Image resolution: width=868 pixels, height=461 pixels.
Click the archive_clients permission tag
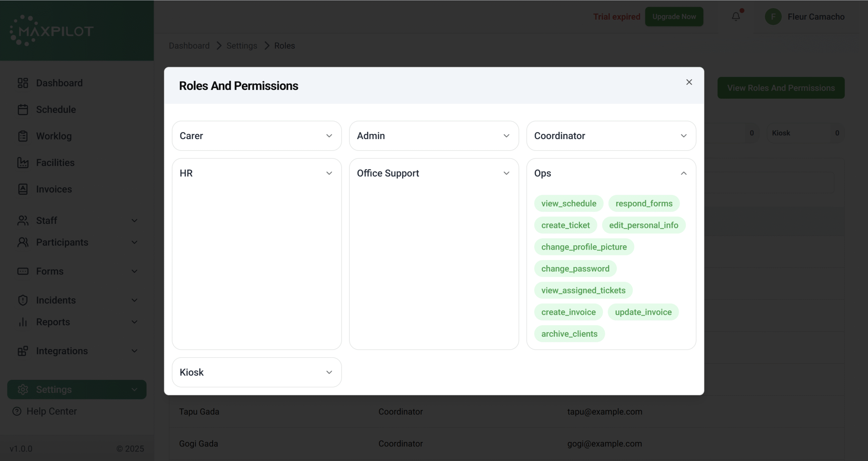coord(569,334)
